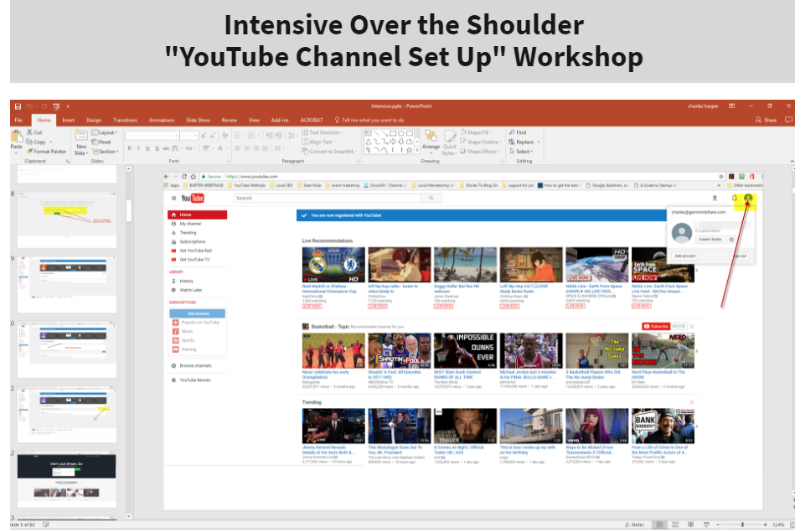Click the Share button
The width and height of the screenshot is (795, 532).
767,120
